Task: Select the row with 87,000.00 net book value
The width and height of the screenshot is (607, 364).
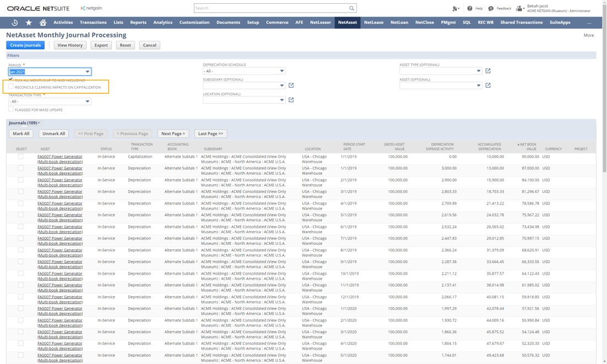Action: (20, 168)
